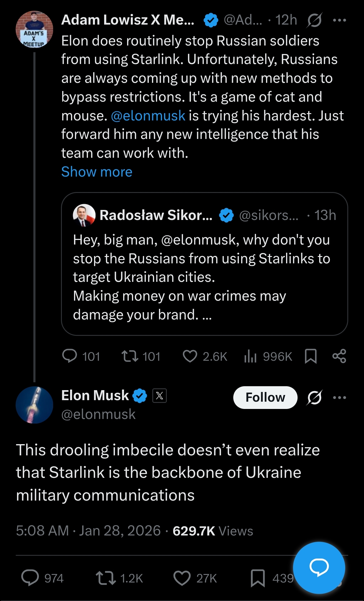Bookmark Adam Lowisz's post
Image resolution: width=364 pixels, height=601 pixels.
coord(311,356)
